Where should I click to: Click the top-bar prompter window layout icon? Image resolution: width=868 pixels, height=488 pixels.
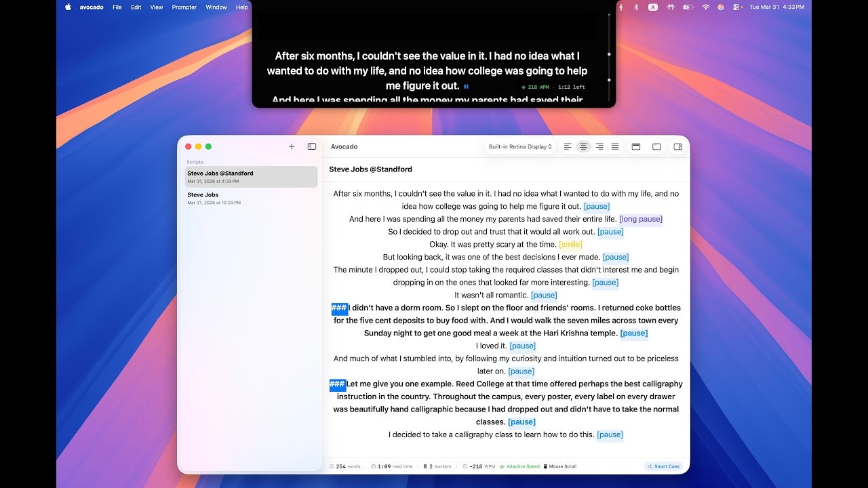point(636,146)
